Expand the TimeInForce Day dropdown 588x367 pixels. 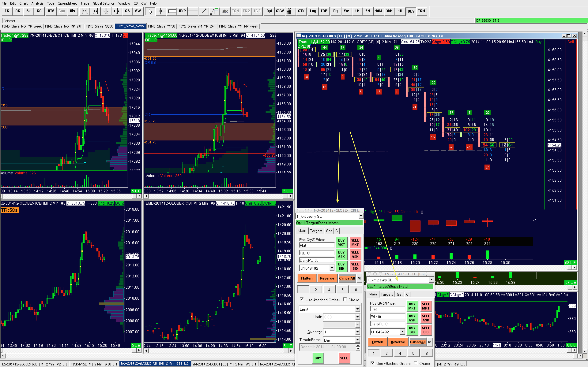tap(357, 340)
